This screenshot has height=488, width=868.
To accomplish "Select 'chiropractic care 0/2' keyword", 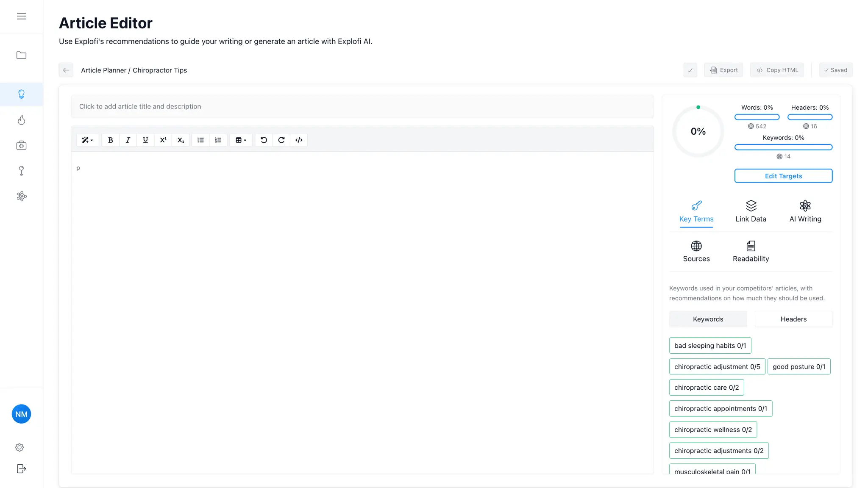I will click(x=707, y=388).
